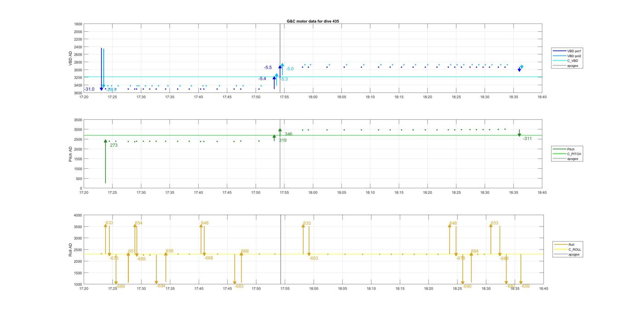Click the 'Roll AD' y-axis label
Screen dimensions: 644x319
click(x=71, y=249)
